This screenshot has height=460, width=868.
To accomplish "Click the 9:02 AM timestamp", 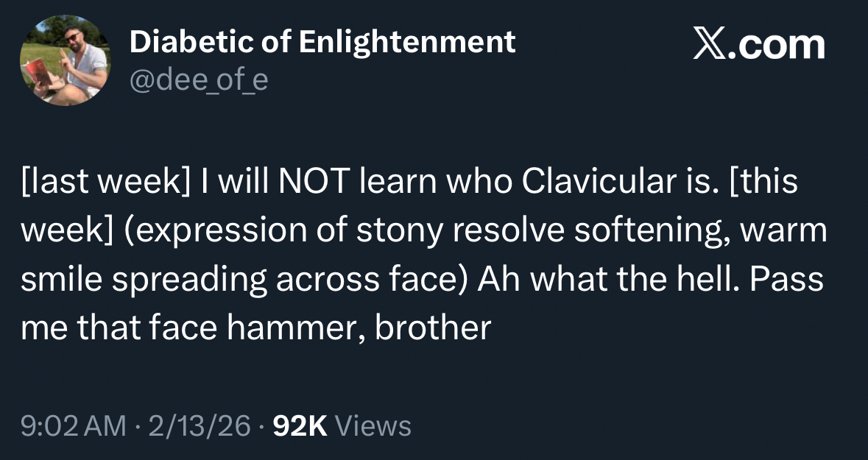I will 74,425.
